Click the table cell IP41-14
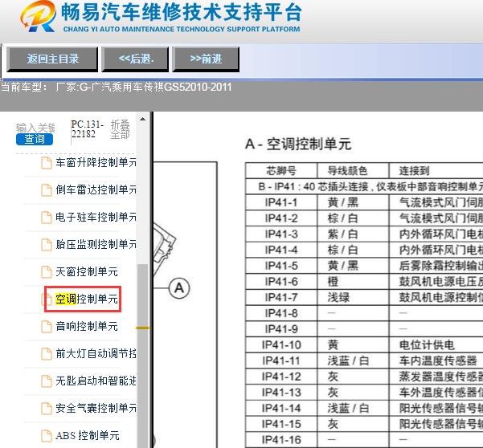 tap(281, 409)
